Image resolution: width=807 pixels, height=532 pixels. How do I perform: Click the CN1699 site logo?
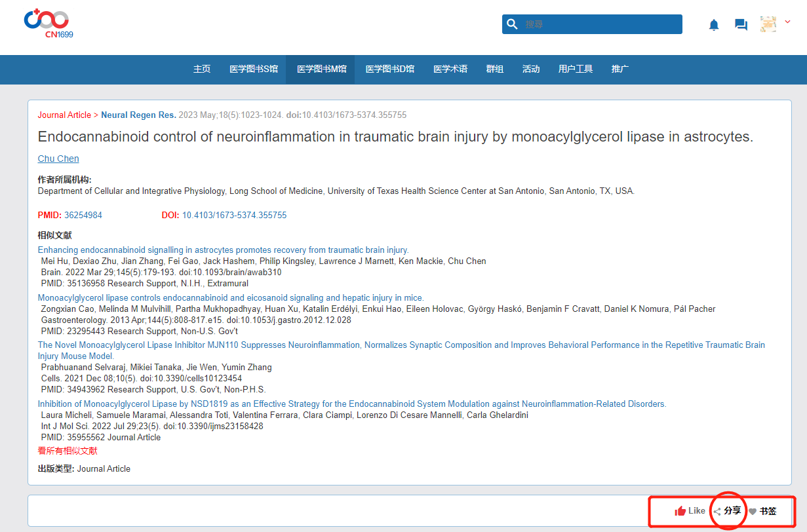point(49,24)
